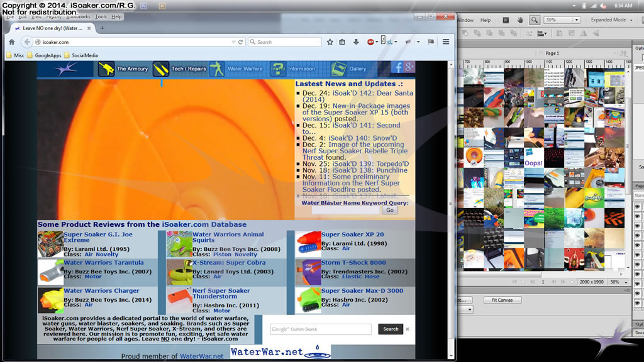Click the flag icon in Firefox toolbar
644x362 pixels.
pyautogui.click(x=430, y=42)
